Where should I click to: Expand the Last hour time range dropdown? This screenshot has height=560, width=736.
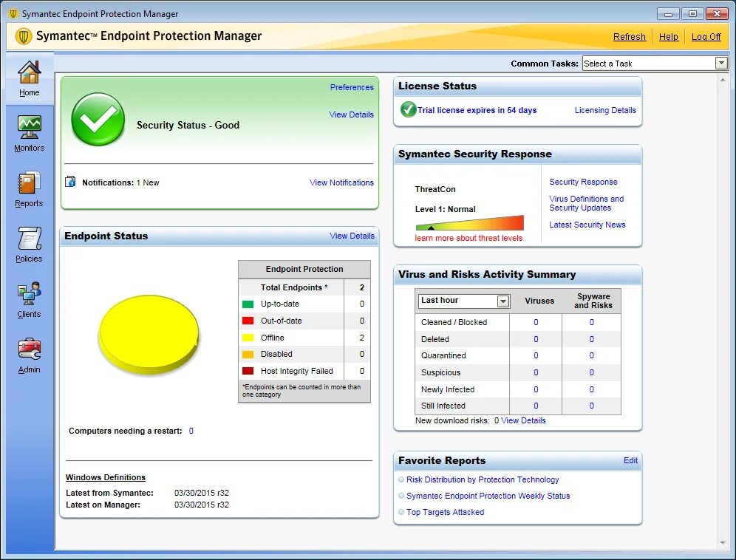click(502, 301)
